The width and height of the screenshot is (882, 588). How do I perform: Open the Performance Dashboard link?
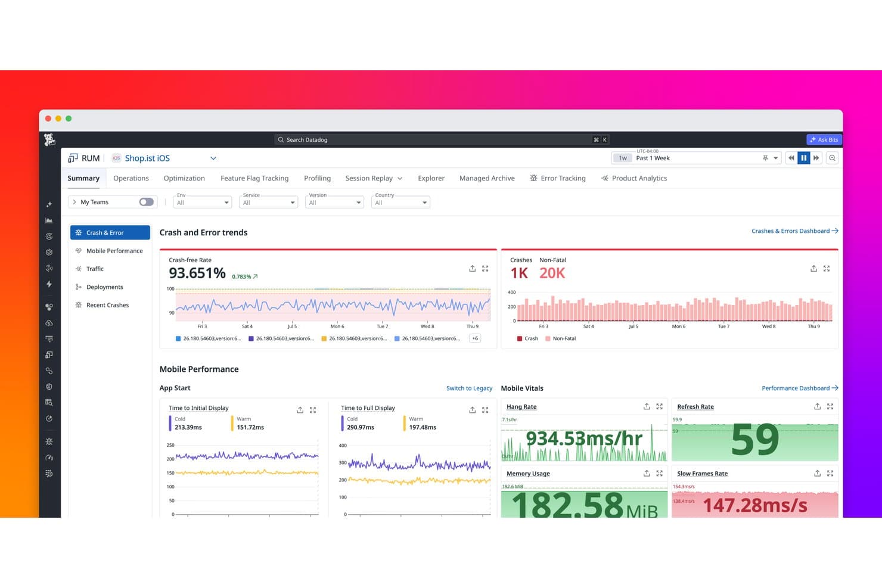click(800, 388)
